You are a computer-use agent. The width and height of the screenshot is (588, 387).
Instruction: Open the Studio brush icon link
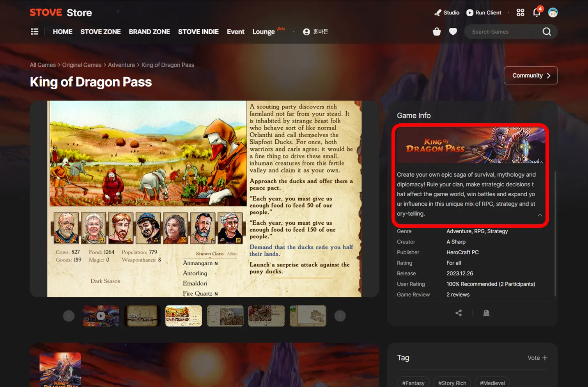(447, 12)
